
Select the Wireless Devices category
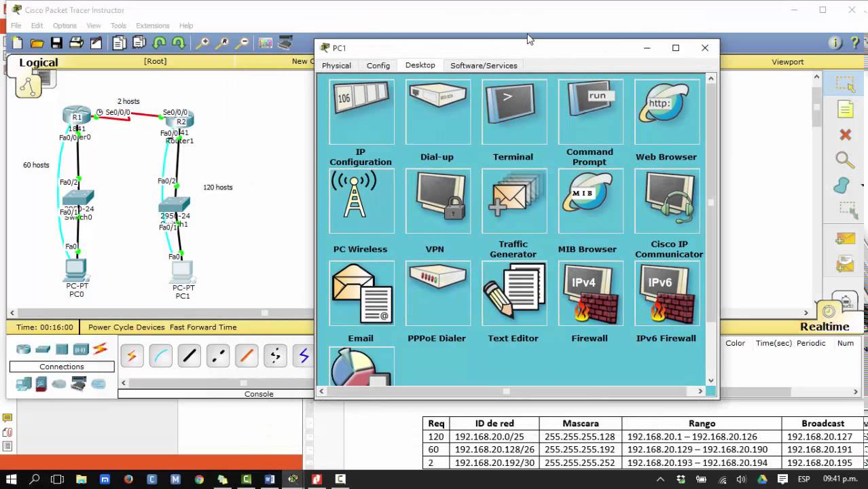pos(81,349)
